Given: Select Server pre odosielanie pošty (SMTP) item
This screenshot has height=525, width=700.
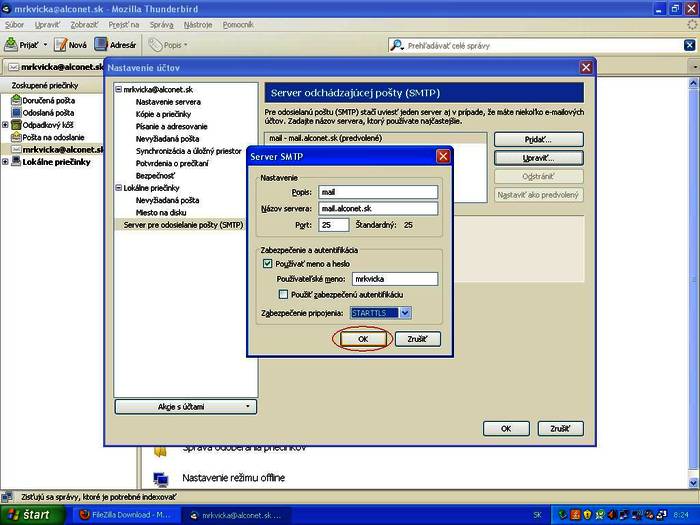Looking at the screenshot, I should [183, 225].
